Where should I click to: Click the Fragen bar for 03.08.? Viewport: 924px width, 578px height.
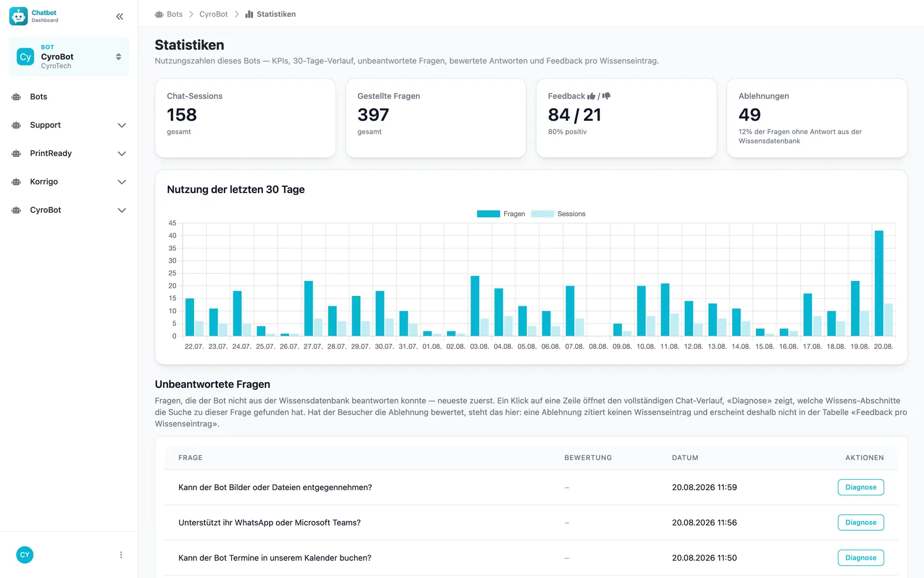pyautogui.click(x=475, y=306)
